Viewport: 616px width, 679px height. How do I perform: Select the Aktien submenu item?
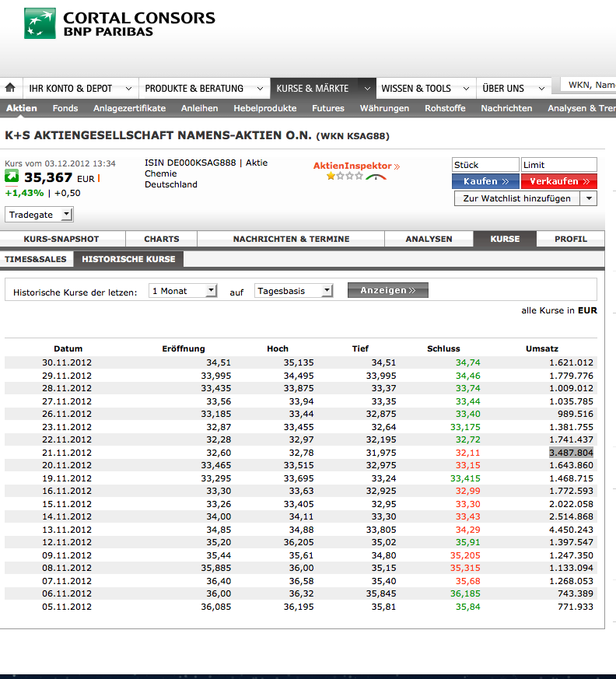click(22, 108)
